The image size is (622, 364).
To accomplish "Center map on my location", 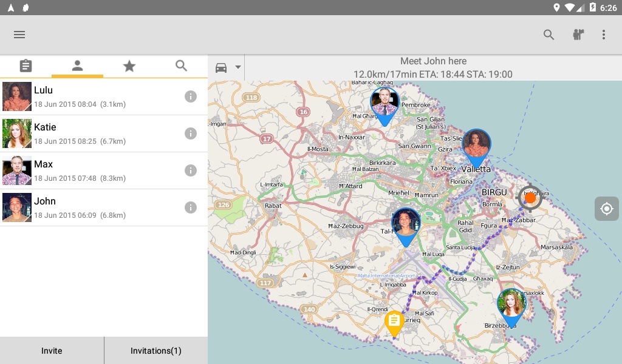I will (607, 208).
